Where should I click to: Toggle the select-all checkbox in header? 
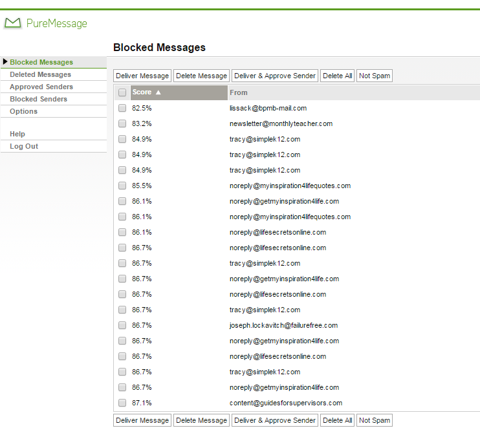(122, 92)
